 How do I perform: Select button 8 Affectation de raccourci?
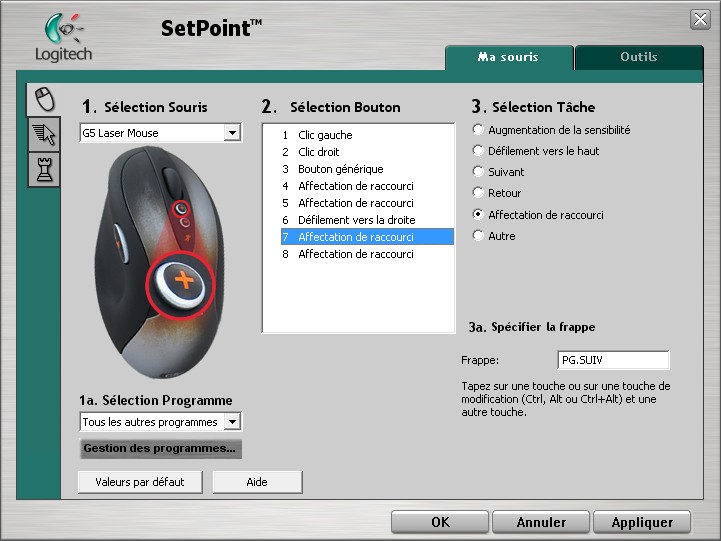point(367,254)
